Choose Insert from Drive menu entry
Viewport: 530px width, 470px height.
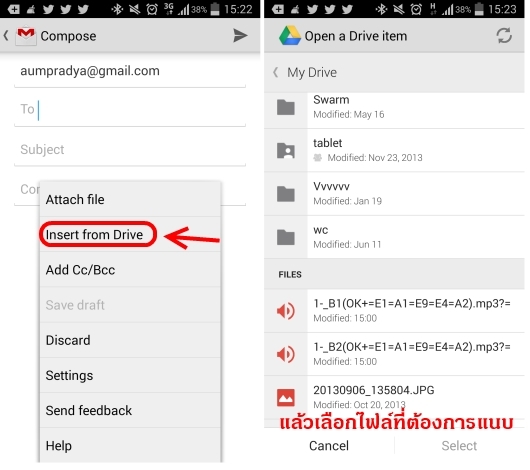130,234
